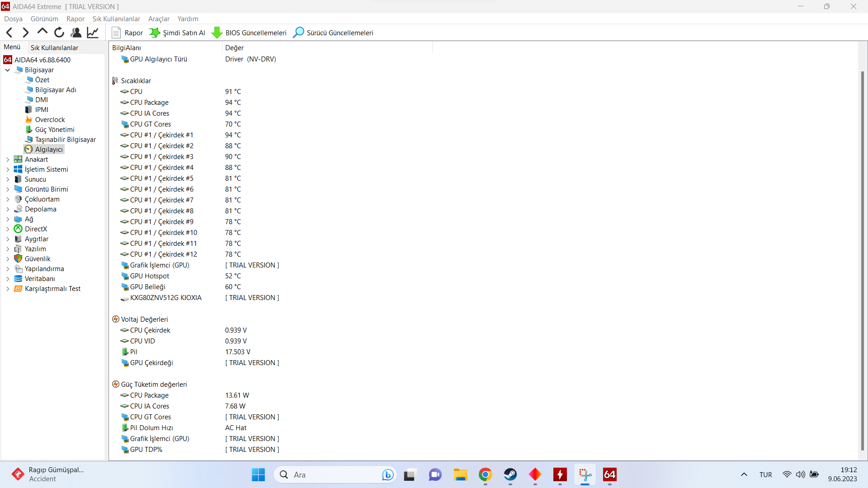Viewport: 868px width, 488px height.
Task: Click the Rapor toolbar button
Action: [127, 33]
